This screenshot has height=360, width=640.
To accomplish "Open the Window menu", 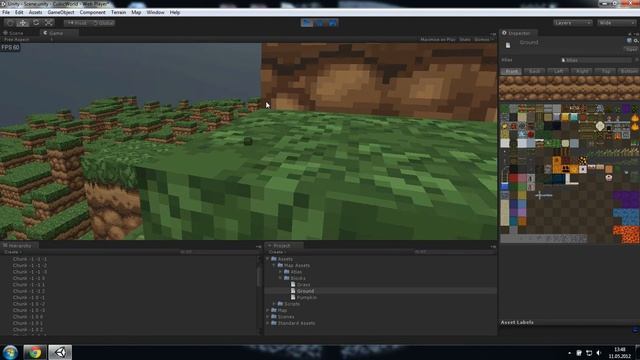I will [x=156, y=12].
